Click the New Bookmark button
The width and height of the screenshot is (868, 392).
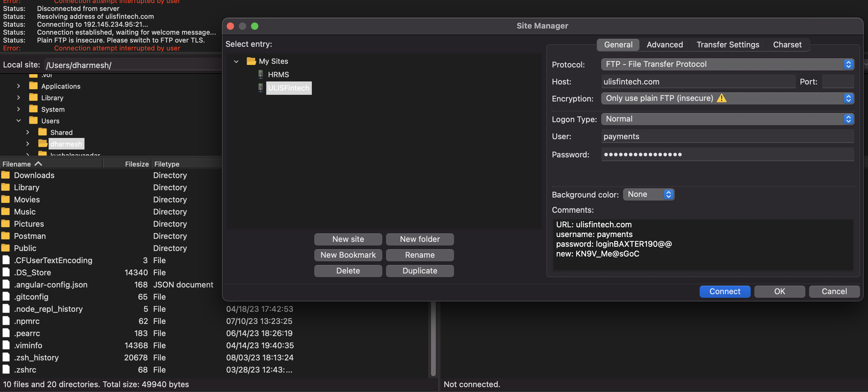(x=348, y=255)
